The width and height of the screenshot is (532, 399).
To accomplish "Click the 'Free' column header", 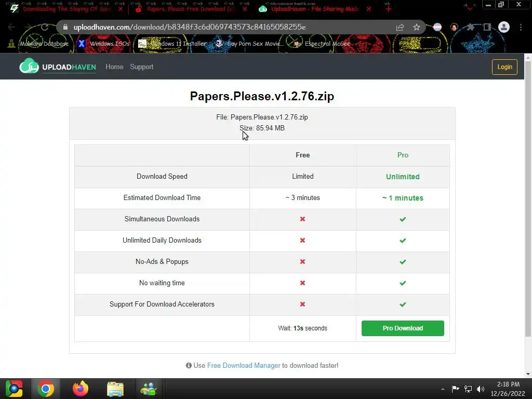I will (x=303, y=155).
